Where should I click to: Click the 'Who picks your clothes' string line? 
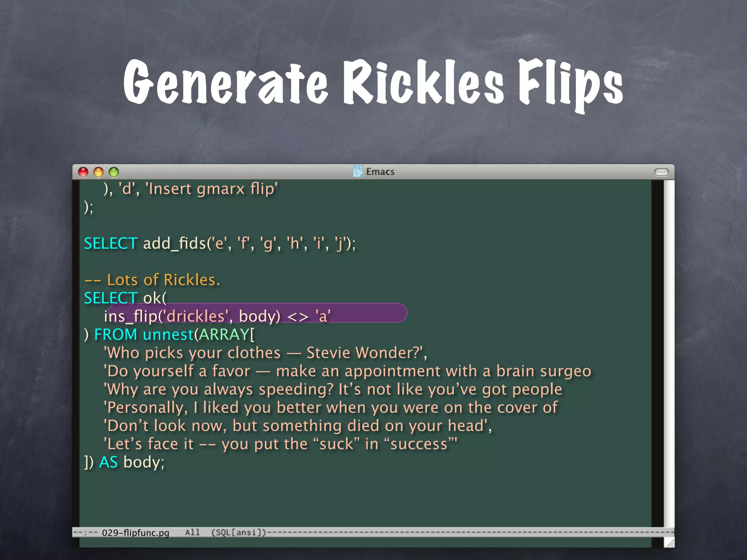[x=266, y=353]
